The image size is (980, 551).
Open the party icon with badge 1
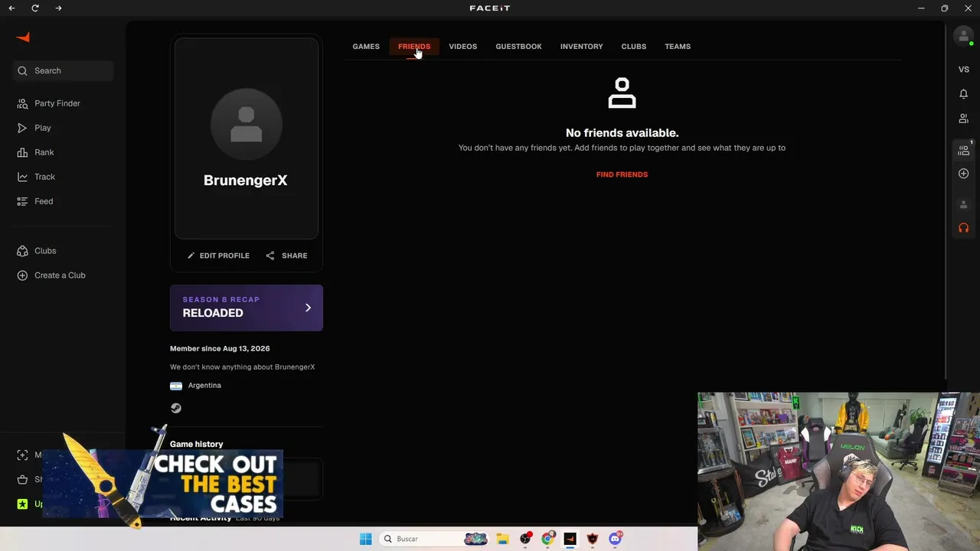click(964, 150)
